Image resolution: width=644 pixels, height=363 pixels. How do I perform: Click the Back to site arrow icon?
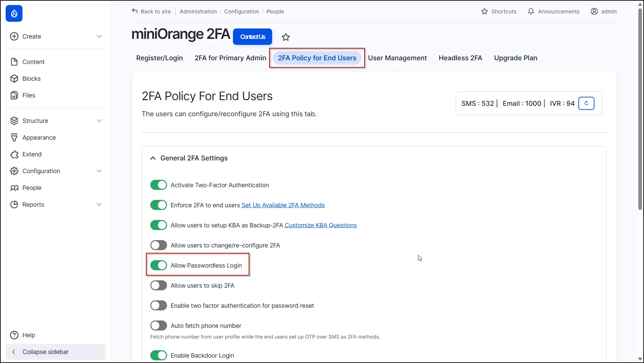pos(135,11)
